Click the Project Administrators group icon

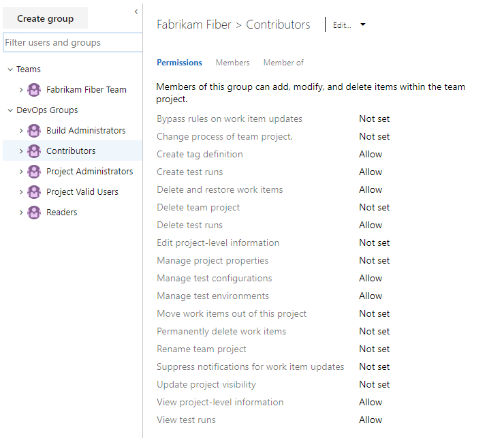coord(34,172)
